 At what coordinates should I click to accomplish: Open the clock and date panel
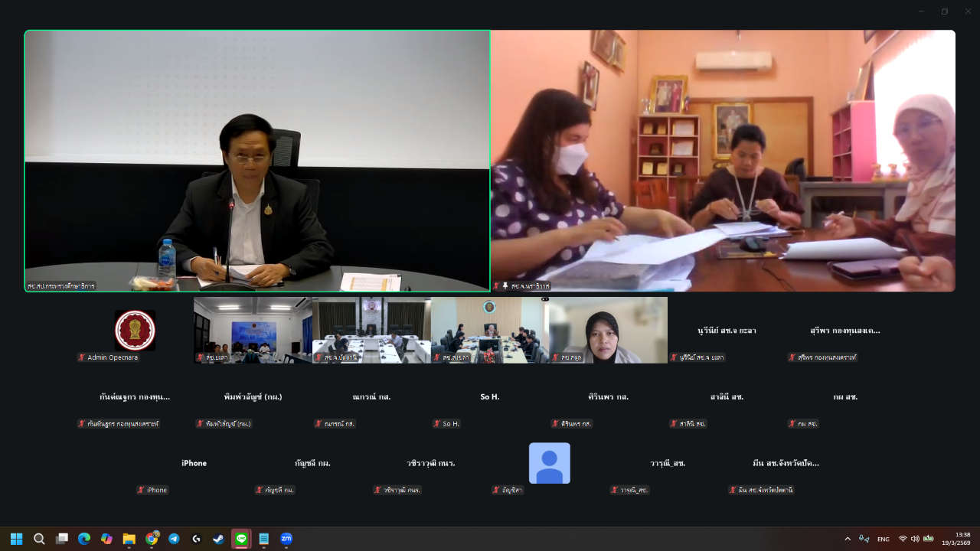click(x=962, y=539)
